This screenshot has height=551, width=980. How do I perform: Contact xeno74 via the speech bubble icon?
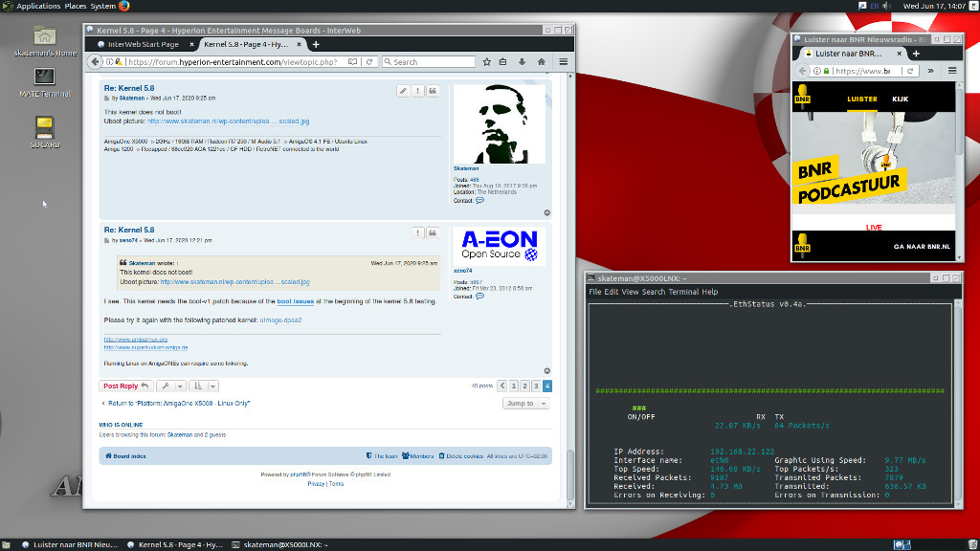(x=480, y=297)
